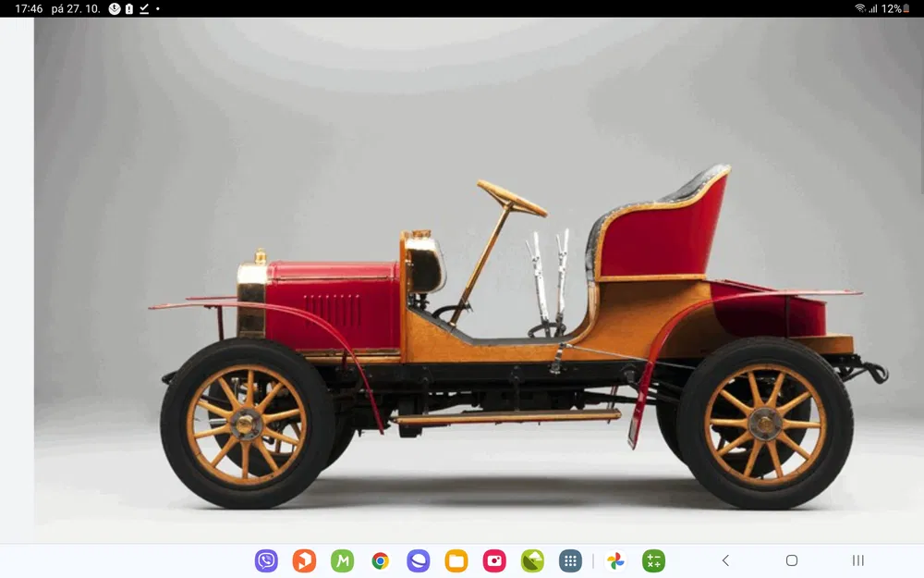
Task: Open the all apps grid drawer
Action: pyautogui.click(x=570, y=560)
